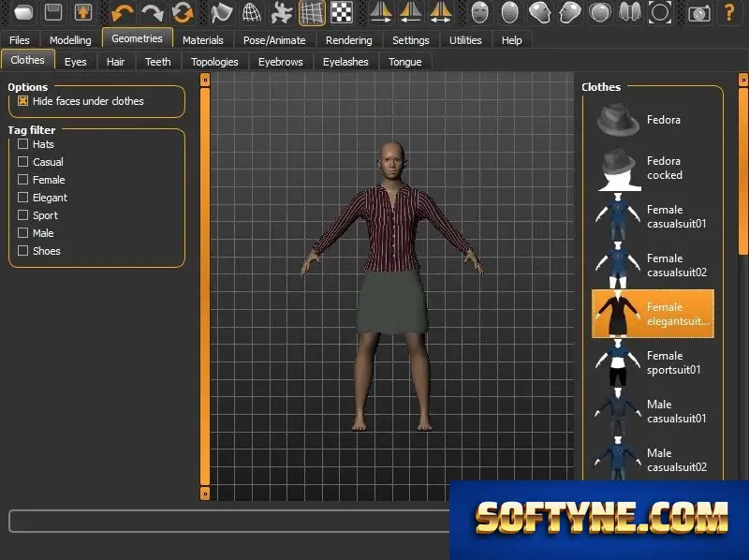Check the Elegant tag filter
Image resolution: width=749 pixels, height=560 pixels.
click(22, 198)
